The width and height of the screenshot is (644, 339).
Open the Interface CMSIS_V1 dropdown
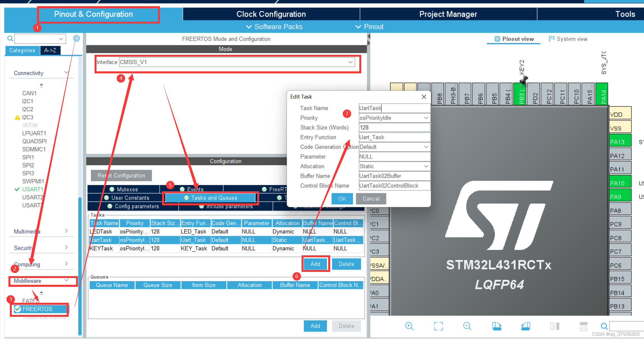(x=350, y=62)
